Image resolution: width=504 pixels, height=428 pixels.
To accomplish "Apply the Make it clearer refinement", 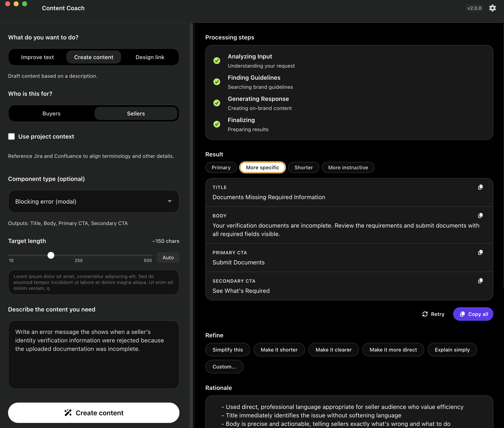I will 333,350.
